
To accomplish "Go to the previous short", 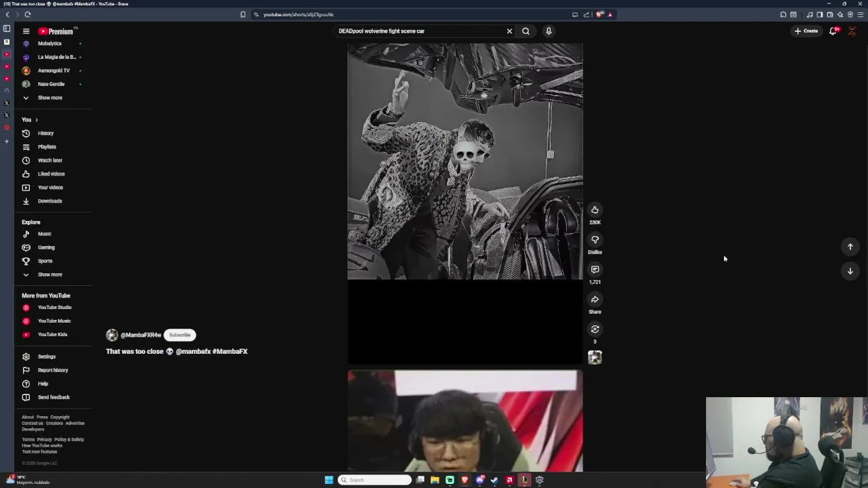I will coord(850,247).
